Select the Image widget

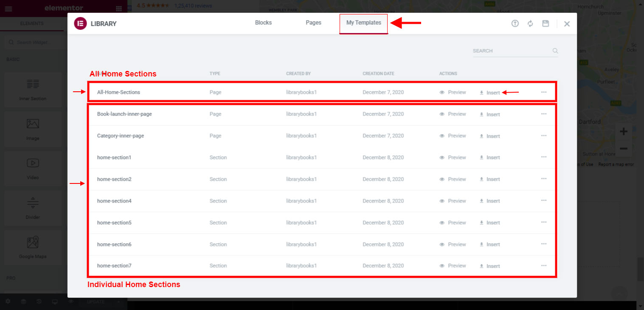[33, 130]
